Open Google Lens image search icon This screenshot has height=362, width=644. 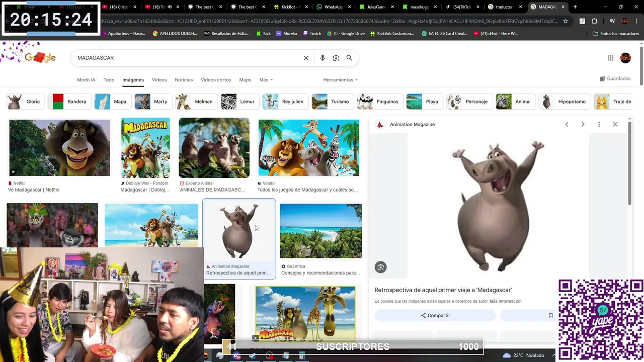click(x=336, y=58)
